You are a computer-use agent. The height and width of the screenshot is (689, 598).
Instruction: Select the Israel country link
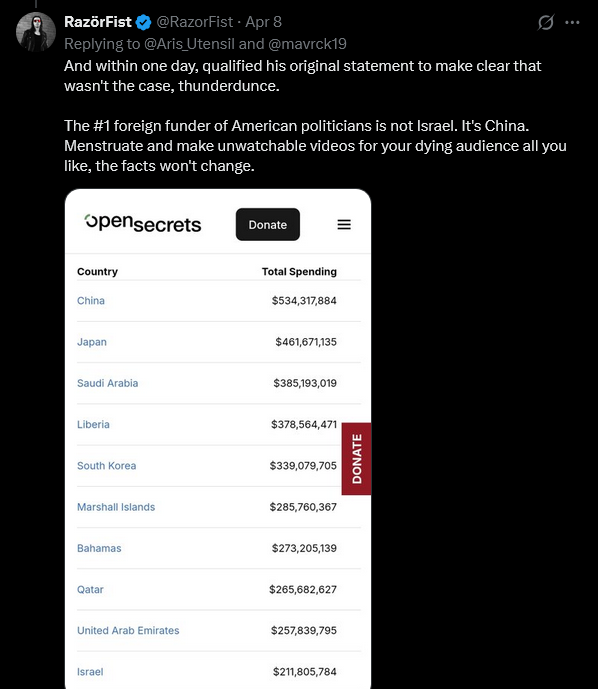tap(90, 672)
